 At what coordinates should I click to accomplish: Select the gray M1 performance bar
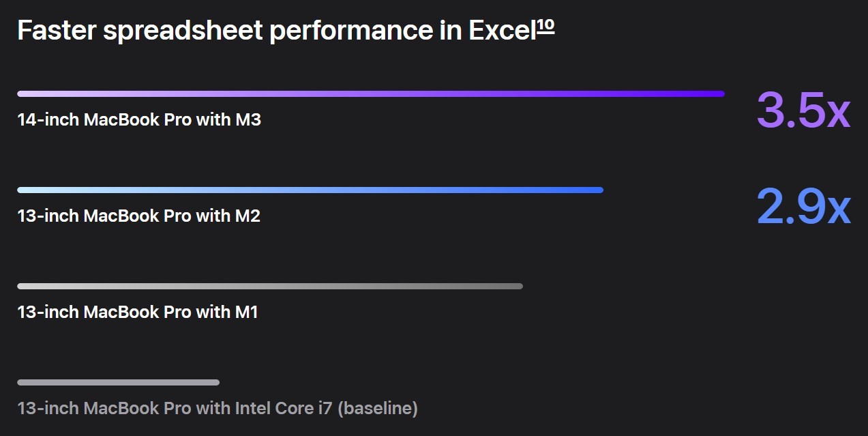269,287
